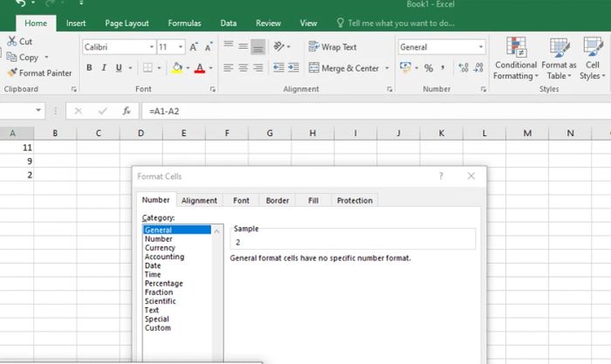This screenshot has width=611, height=364.
Task: Open the Merge & Center dropdown arrow
Action: tap(387, 68)
